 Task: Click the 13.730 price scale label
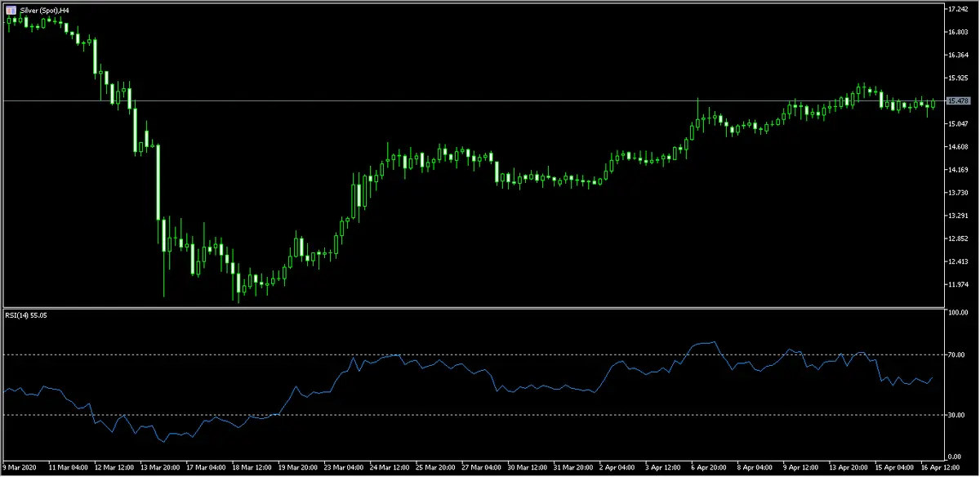(957, 193)
